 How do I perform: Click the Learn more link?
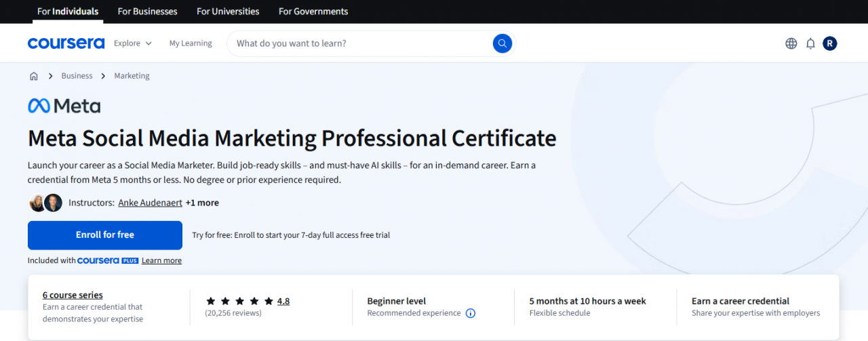161,260
